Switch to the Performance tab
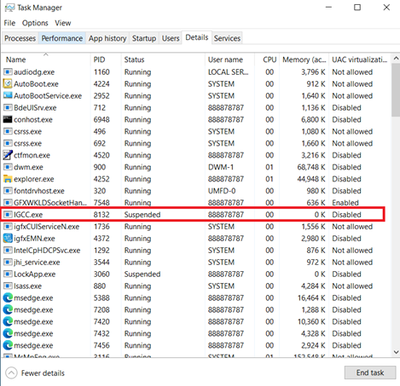 (62, 38)
